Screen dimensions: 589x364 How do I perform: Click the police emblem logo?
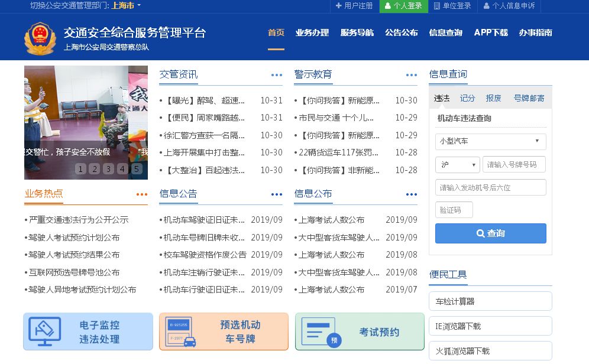(40, 37)
